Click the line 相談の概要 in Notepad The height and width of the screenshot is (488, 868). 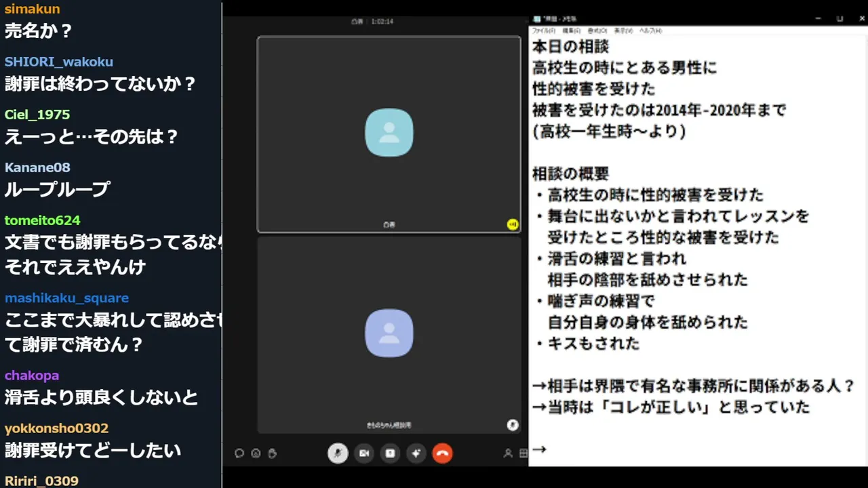pos(570,174)
